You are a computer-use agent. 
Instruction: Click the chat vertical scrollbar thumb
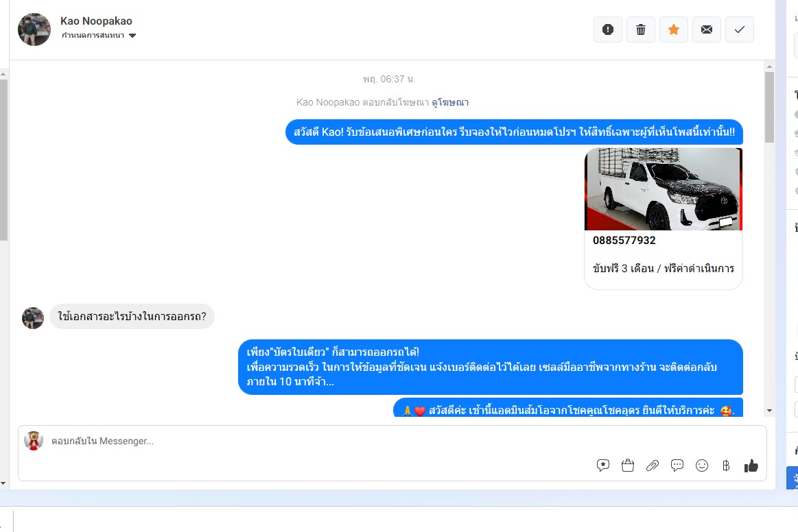point(769,107)
